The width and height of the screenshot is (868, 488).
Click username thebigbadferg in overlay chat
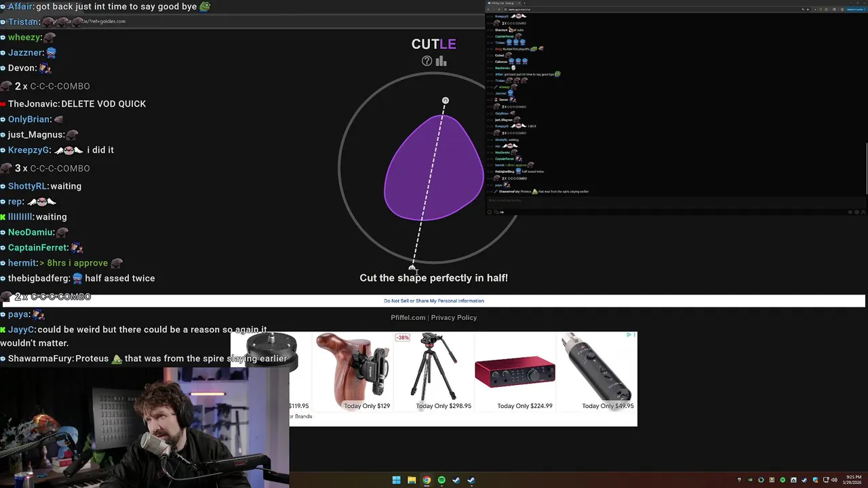click(x=39, y=279)
